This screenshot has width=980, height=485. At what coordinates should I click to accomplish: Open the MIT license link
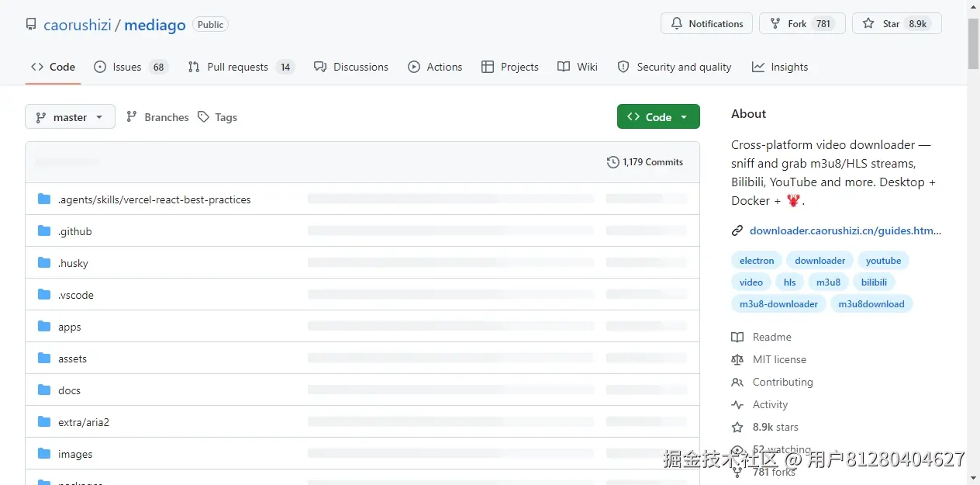coord(769,359)
